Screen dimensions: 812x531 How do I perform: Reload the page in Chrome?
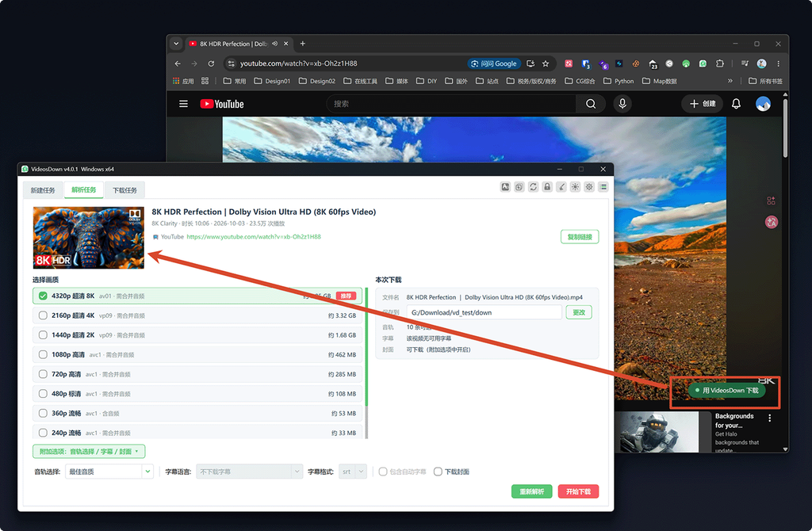point(211,63)
